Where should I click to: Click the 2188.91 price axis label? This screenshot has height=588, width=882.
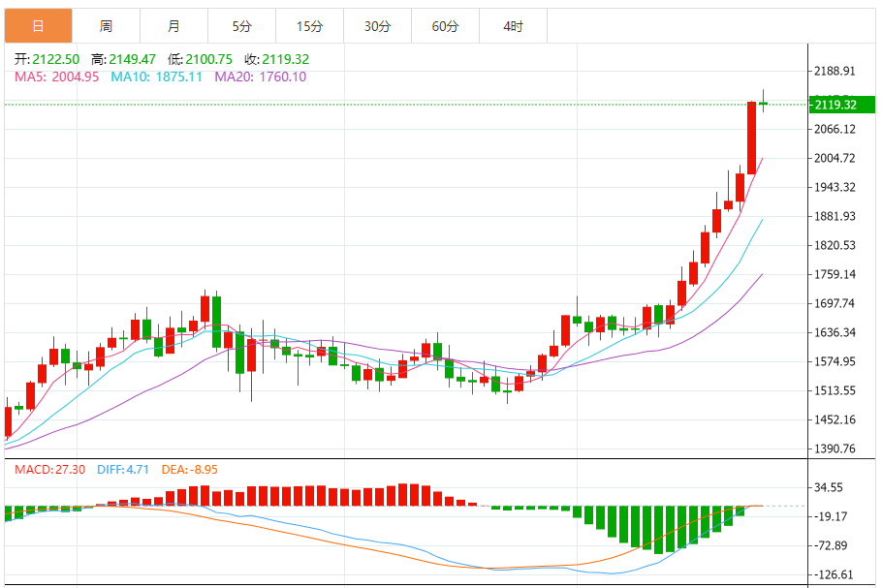[835, 72]
